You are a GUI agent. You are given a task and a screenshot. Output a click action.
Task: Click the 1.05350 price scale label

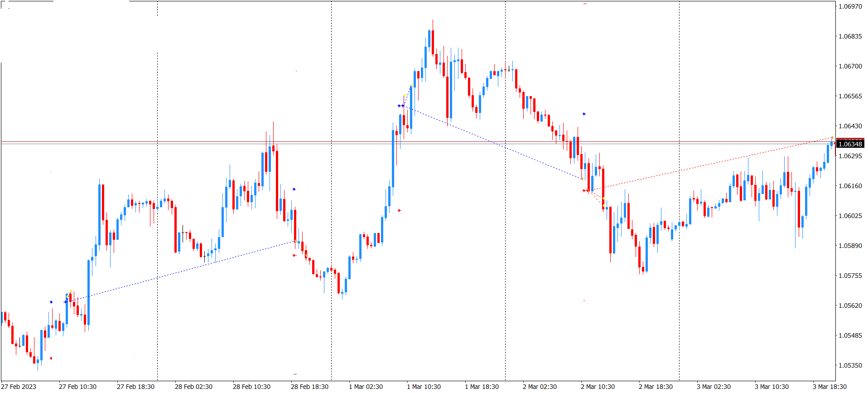(x=850, y=365)
